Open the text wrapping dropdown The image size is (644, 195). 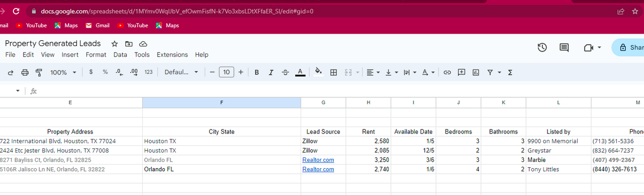pos(410,72)
